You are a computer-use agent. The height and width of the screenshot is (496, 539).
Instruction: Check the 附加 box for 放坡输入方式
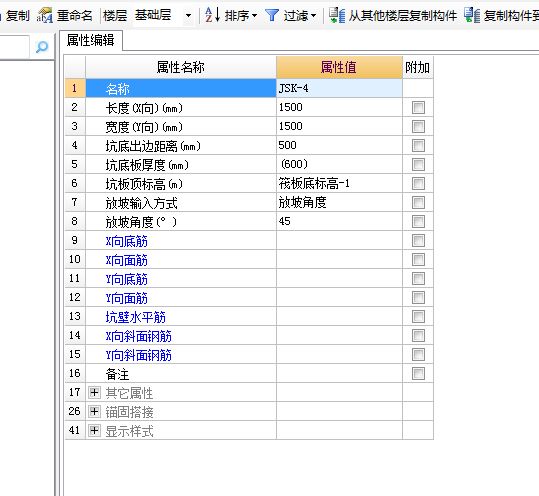[x=418, y=202]
